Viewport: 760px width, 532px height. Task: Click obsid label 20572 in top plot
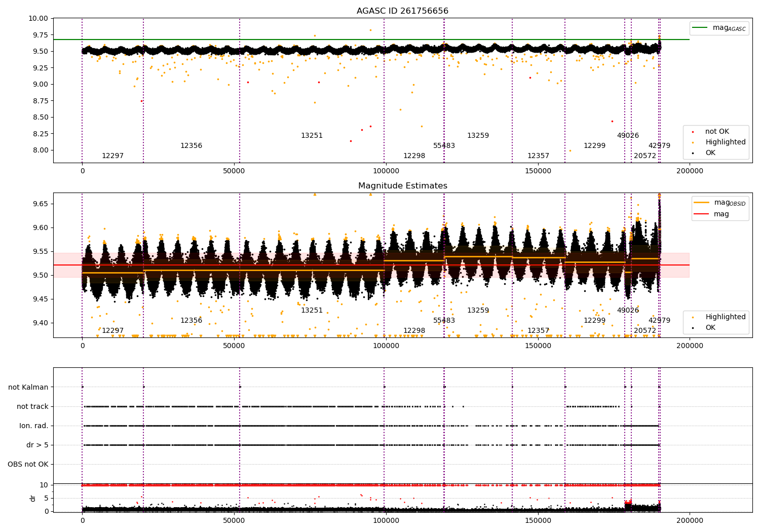coord(645,156)
